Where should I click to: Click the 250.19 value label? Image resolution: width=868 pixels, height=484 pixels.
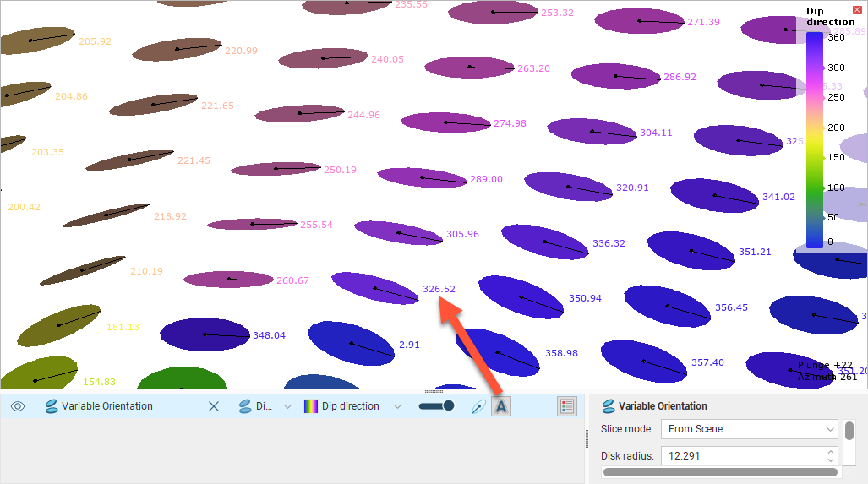pos(340,170)
